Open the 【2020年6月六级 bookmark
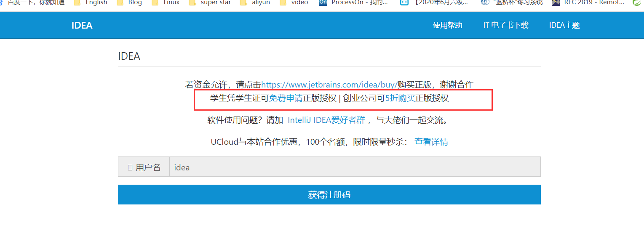Image resolution: width=644 pixels, height=244 pixels. click(434, 3)
